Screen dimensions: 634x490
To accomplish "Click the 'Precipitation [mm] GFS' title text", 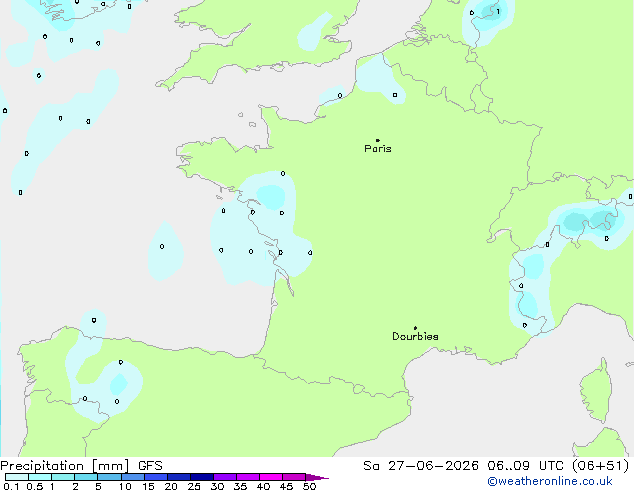I will click(x=81, y=466).
